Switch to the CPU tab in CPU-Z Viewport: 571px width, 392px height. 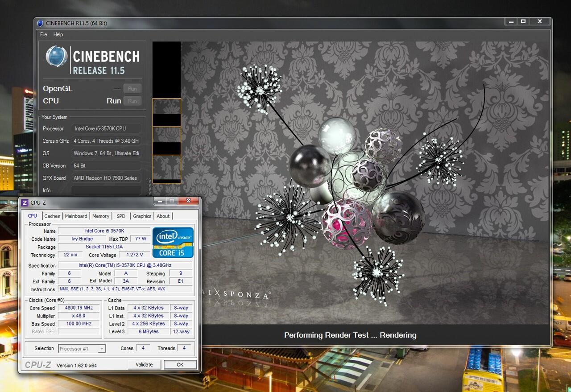[x=33, y=216]
